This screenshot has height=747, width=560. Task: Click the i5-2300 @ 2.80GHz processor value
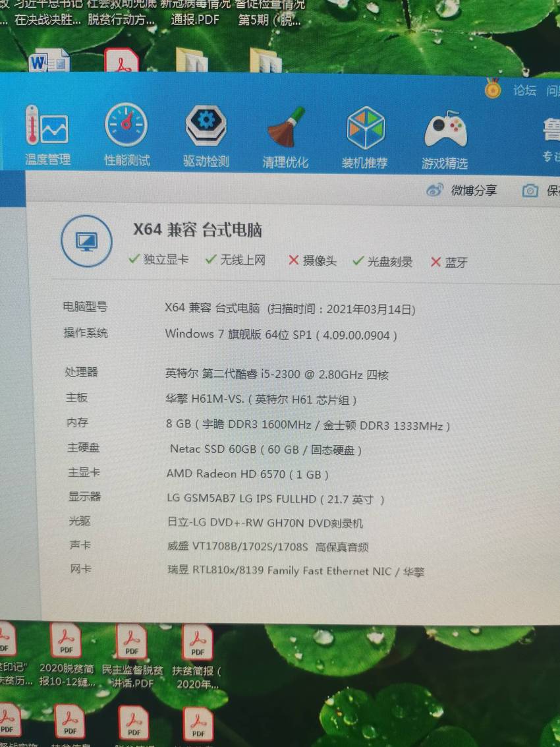277,374
